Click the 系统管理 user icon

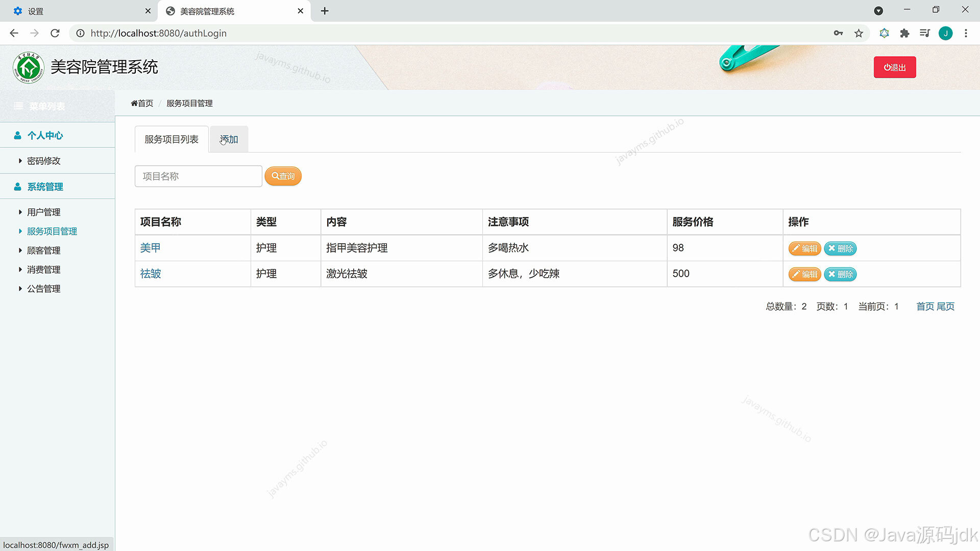17,187
